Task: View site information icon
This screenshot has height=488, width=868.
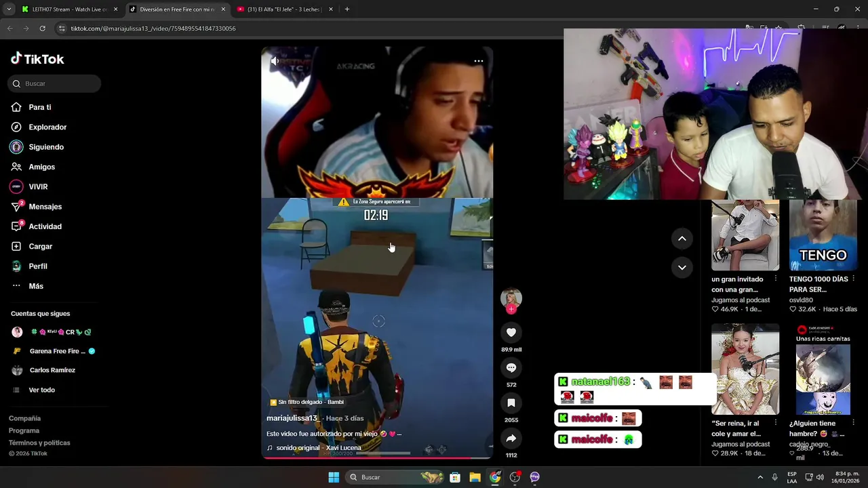Action: (x=62, y=28)
